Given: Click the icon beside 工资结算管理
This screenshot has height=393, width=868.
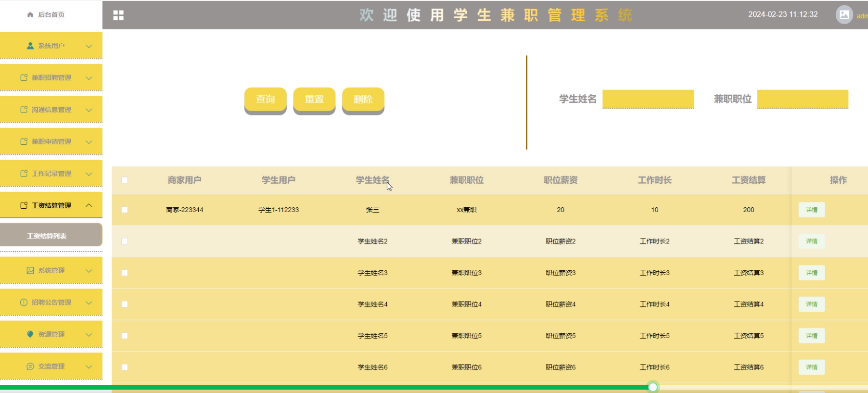Looking at the screenshot, I should coord(24,205).
